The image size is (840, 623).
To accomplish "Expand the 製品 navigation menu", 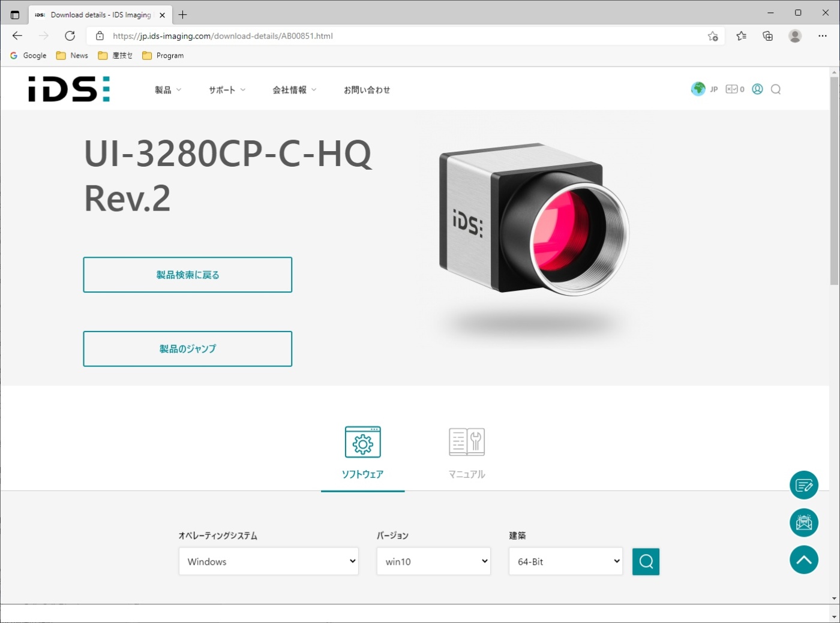I will [168, 90].
